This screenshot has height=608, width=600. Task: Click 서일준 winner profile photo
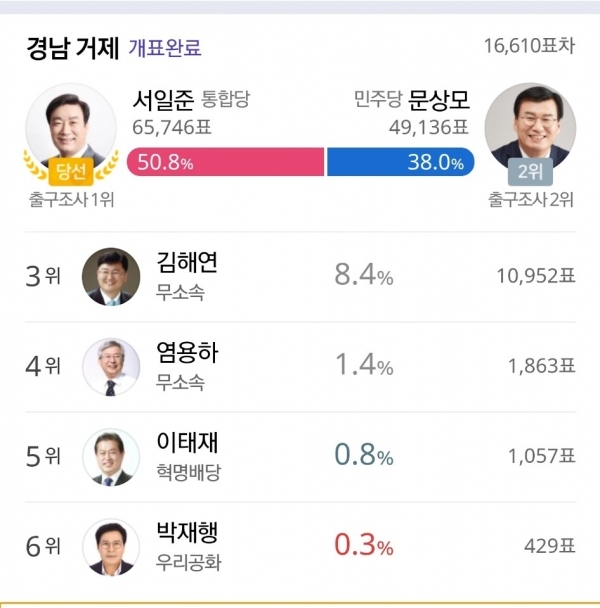(69, 125)
